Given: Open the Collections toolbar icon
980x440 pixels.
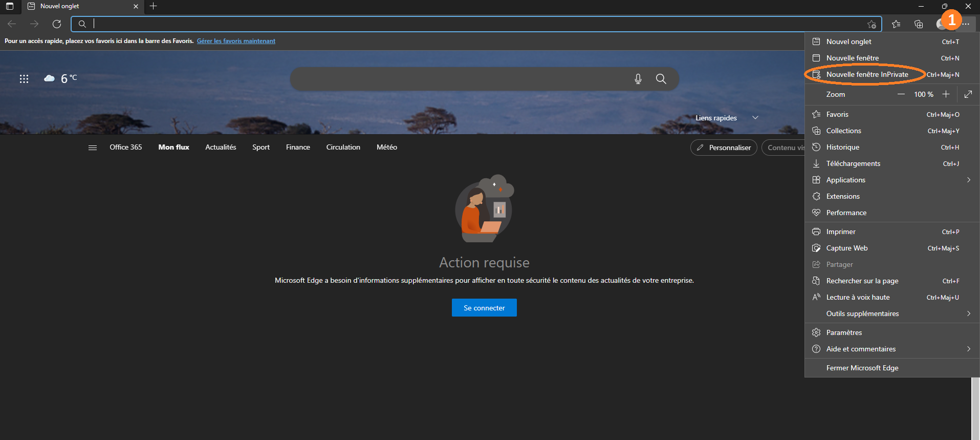Looking at the screenshot, I should pyautogui.click(x=919, y=24).
